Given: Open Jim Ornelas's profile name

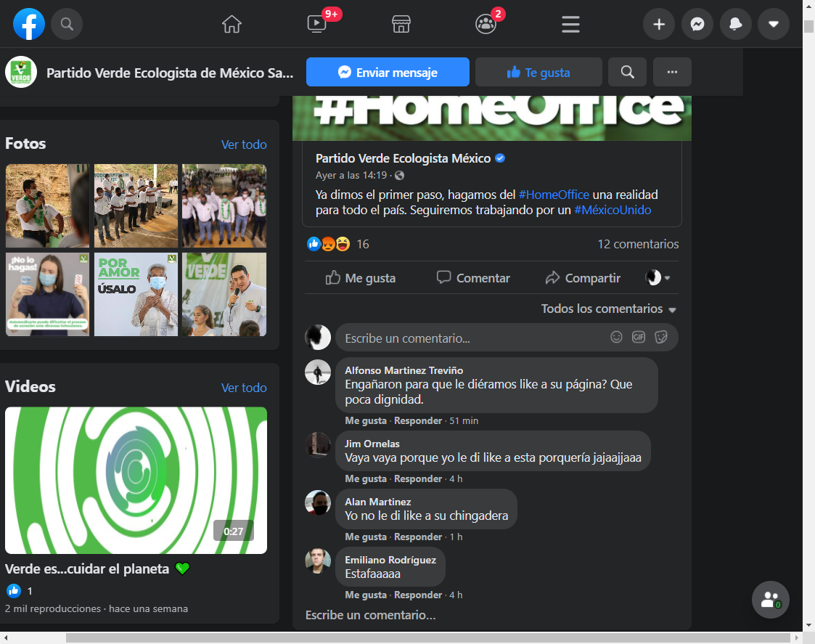Looking at the screenshot, I should click(x=372, y=444).
